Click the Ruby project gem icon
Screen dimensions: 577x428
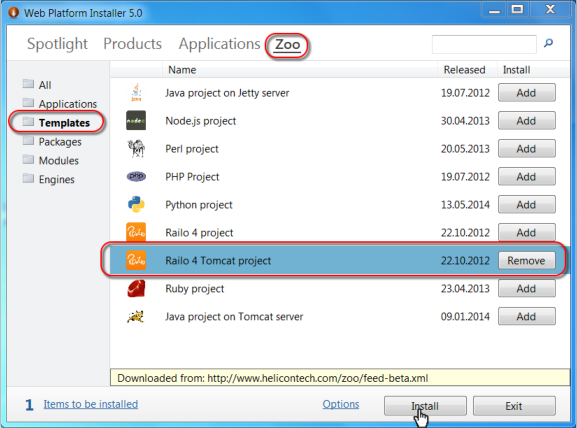point(136,288)
